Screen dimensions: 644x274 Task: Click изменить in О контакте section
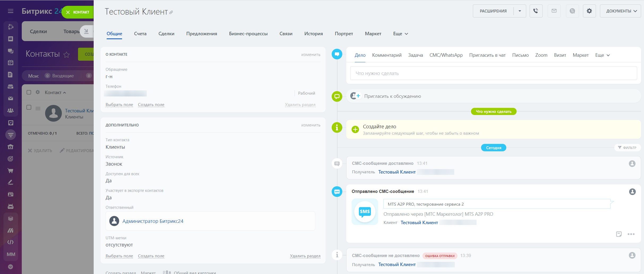[x=310, y=55]
